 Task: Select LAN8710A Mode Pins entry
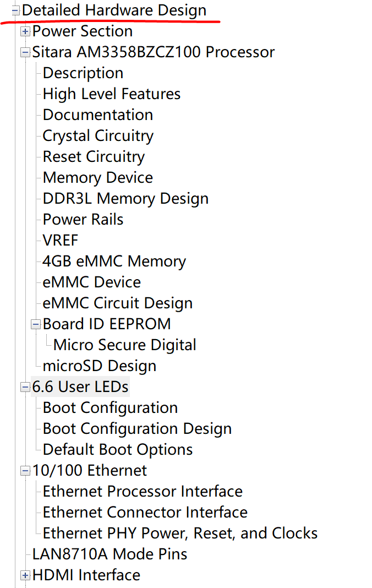point(110,554)
